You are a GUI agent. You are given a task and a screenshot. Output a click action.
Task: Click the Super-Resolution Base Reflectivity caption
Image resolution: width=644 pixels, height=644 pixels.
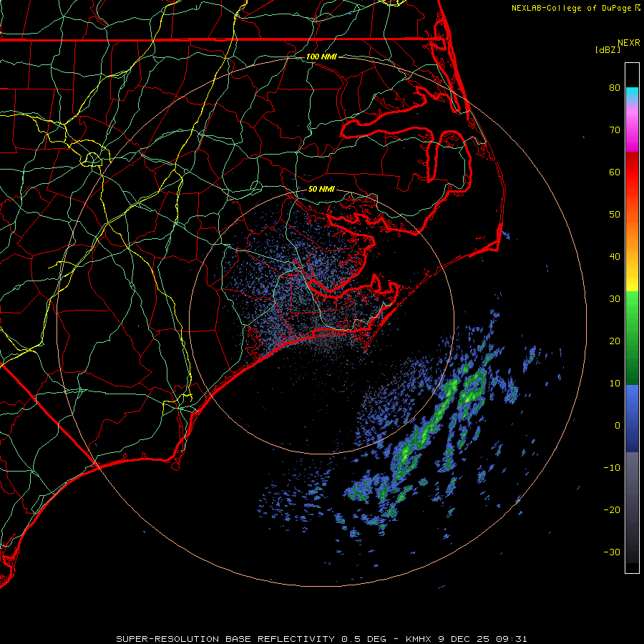pyautogui.click(x=321, y=639)
